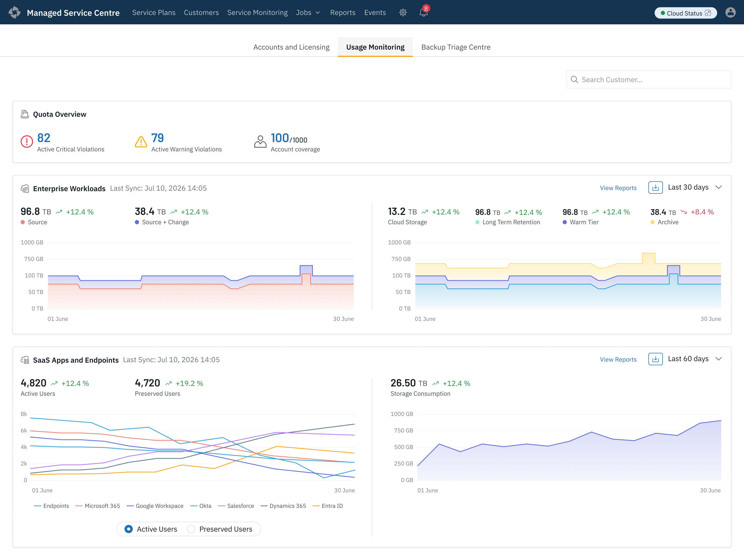Image resolution: width=744 pixels, height=560 pixels.
Task: Click the Cloud Storage trend arrow icon
Action: pyautogui.click(x=425, y=212)
